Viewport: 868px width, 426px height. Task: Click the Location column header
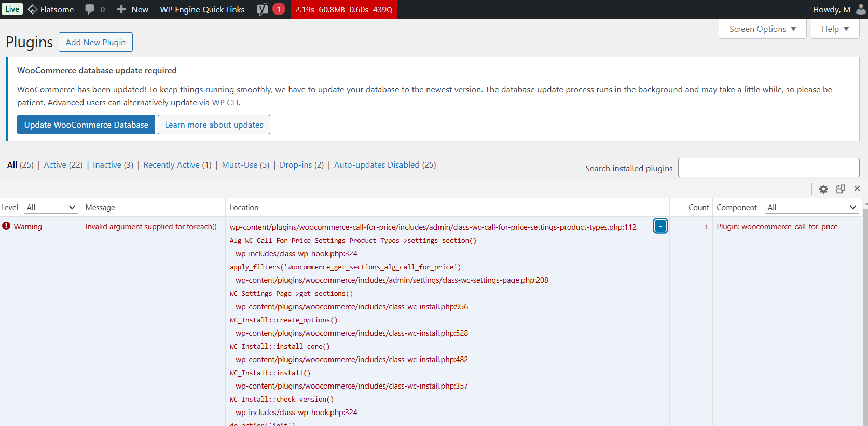point(244,207)
